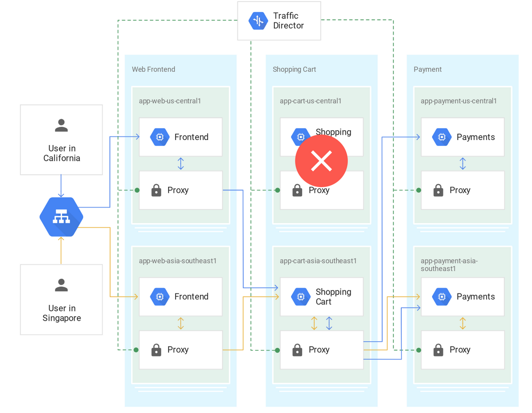Click the app-web-asia-southeast1 label
Viewport: 532px width, 413px height.
click(x=177, y=261)
